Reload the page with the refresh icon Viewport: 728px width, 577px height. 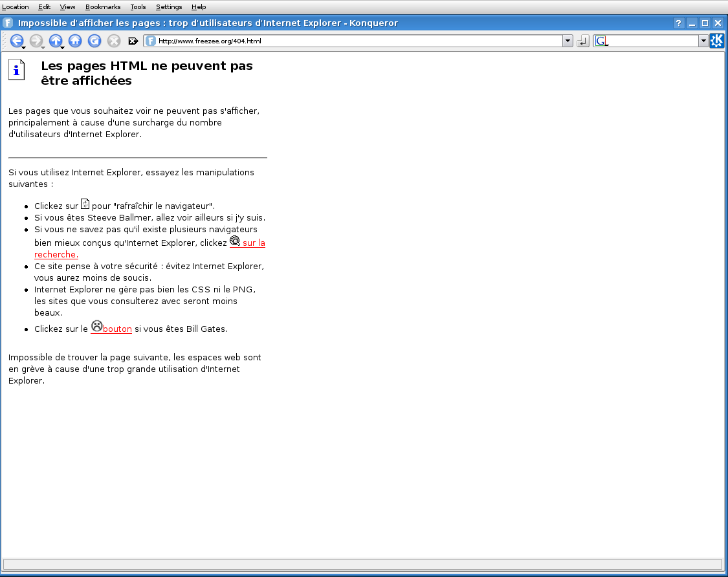coord(94,41)
